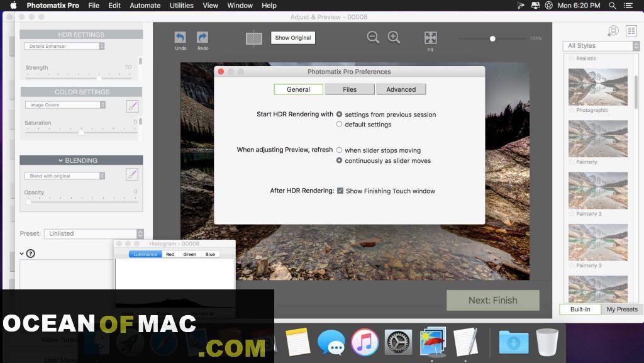Open Trash in the Dock
The height and width of the screenshot is (363, 644).
click(548, 342)
